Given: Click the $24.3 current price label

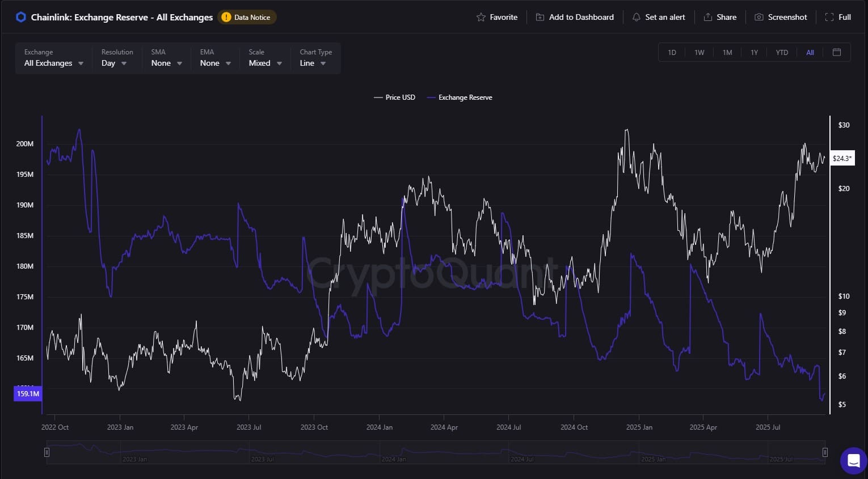Looking at the screenshot, I should 842,158.
